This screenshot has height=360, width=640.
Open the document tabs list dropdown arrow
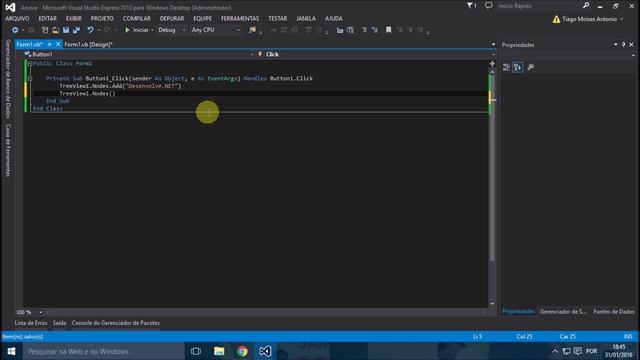tap(493, 44)
